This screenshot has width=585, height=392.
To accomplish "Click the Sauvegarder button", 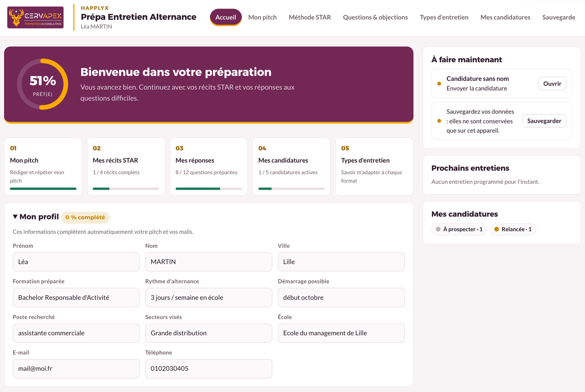I will 544,121.
